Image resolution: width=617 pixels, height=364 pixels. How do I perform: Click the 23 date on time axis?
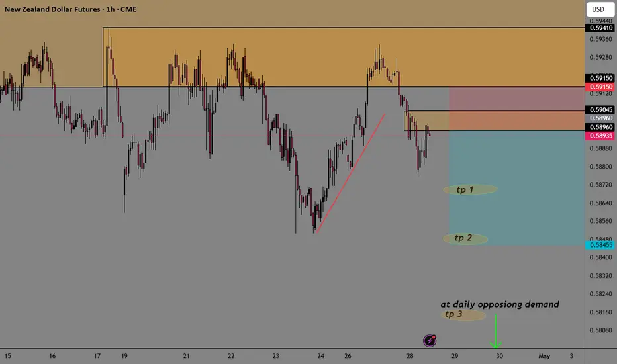(276, 356)
